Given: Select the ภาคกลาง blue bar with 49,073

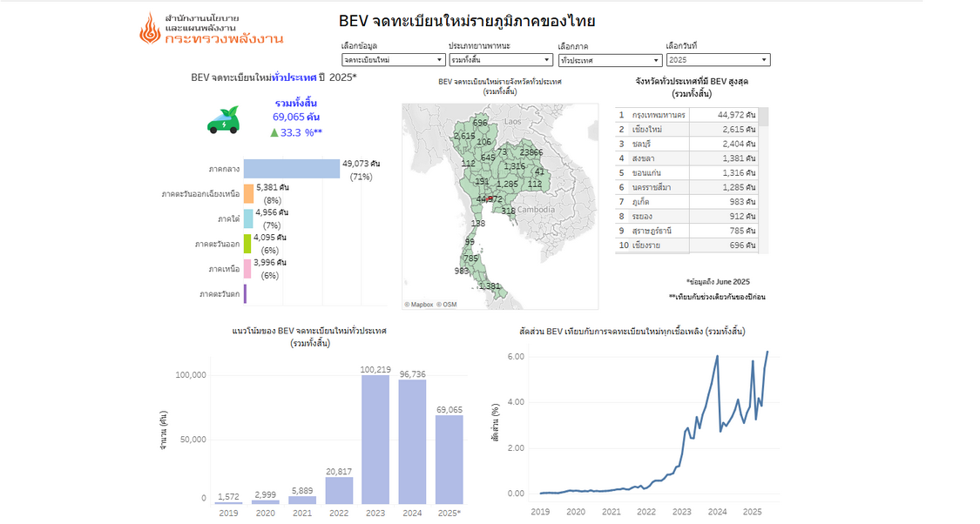Looking at the screenshot, I should [291, 169].
